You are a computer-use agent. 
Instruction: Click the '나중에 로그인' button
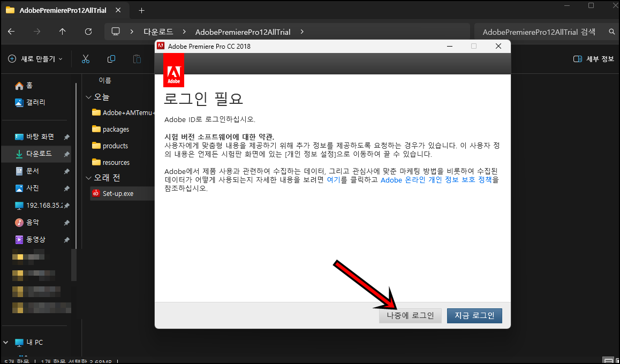410,315
